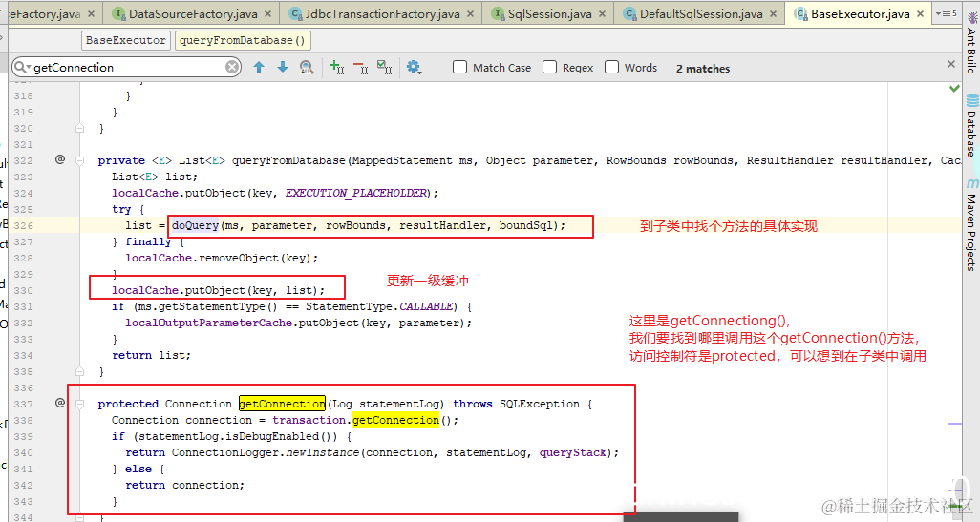The height and width of the screenshot is (522, 980).
Task: Click "2 matches" result label
Action: 702,68
